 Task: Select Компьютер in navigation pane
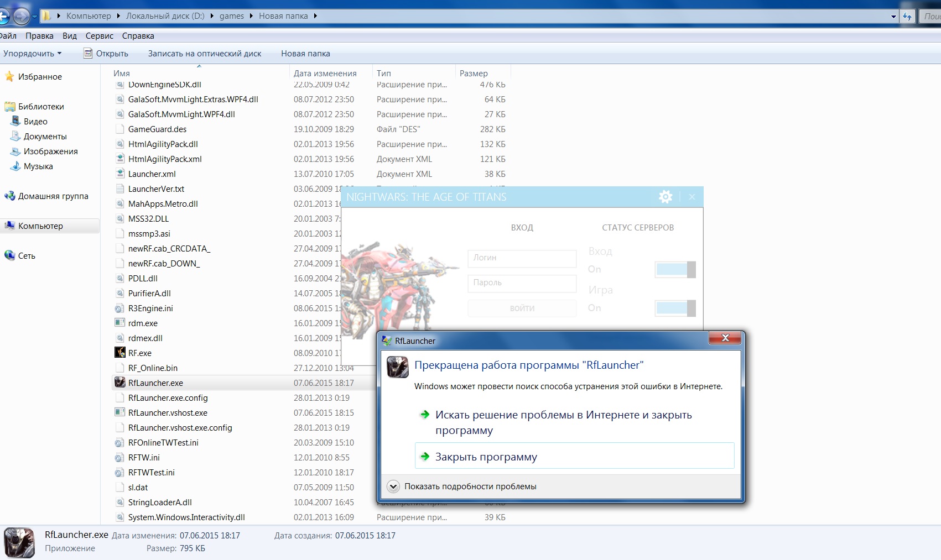click(x=50, y=226)
